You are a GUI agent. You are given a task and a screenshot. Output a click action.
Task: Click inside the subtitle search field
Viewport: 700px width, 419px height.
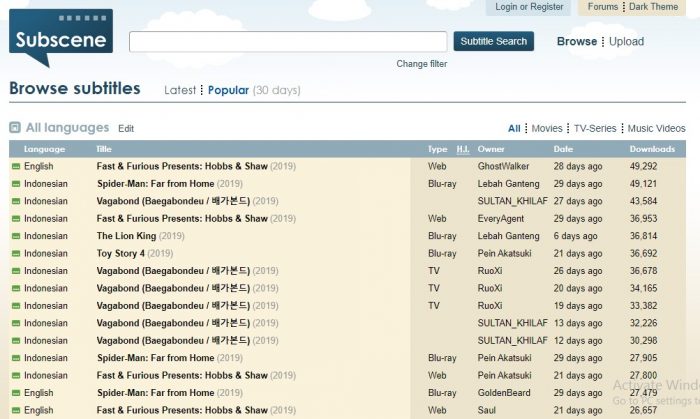(x=288, y=41)
